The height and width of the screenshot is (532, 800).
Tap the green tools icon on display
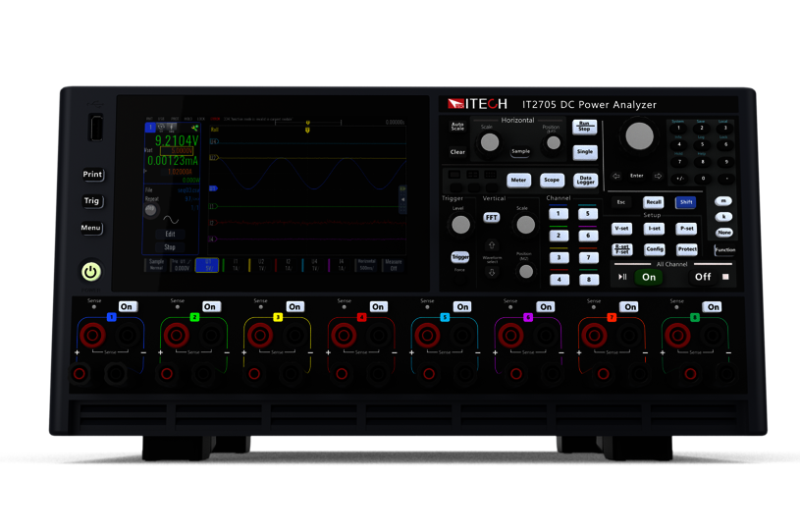click(x=194, y=128)
